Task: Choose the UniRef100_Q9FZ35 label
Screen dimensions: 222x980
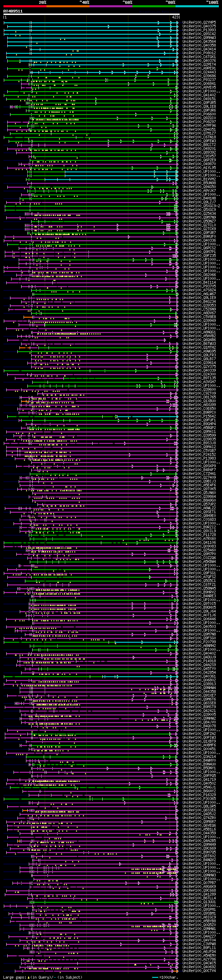Action: pyautogui.click(x=199, y=256)
